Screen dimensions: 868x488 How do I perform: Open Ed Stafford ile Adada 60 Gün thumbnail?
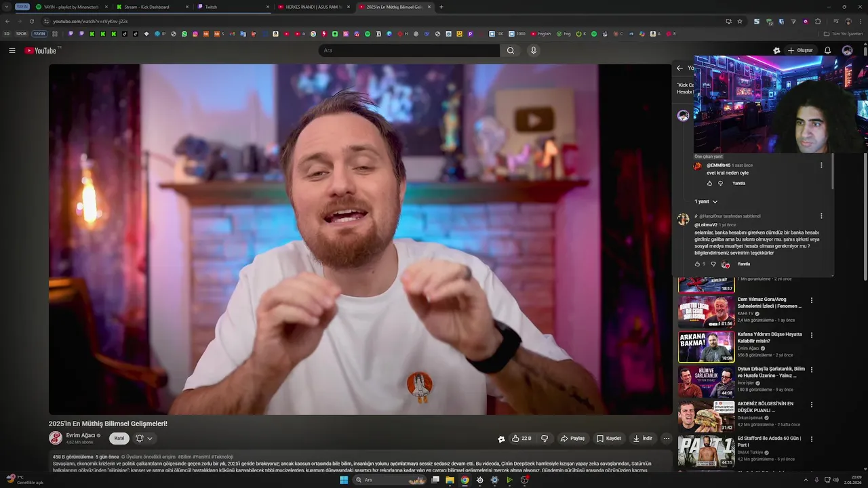[706, 451]
